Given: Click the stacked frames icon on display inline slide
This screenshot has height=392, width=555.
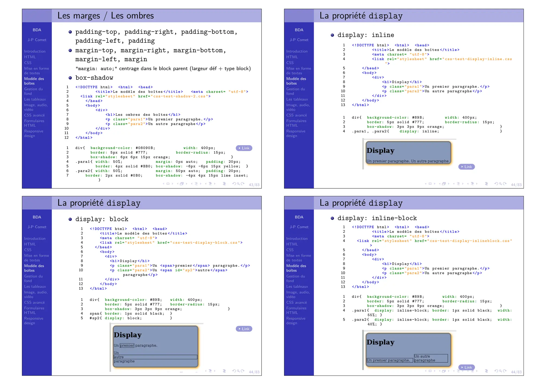Looking at the screenshot, I should (x=444, y=184).
